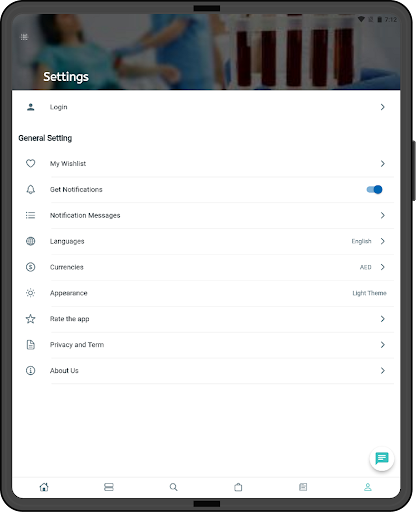Screen dimensions: 416x512
Task: Click the globe icon next to Languages
Action: pos(30,241)
